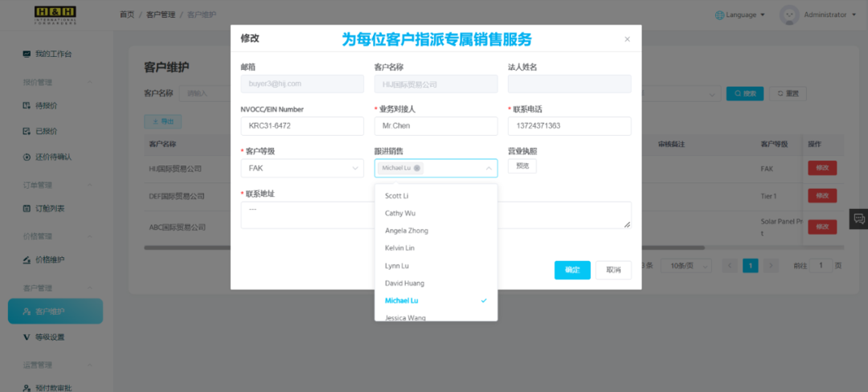Collapse the follow-up sales dropdown arrow
This screenshot has width=868, height=392.
tap(489, 168)
